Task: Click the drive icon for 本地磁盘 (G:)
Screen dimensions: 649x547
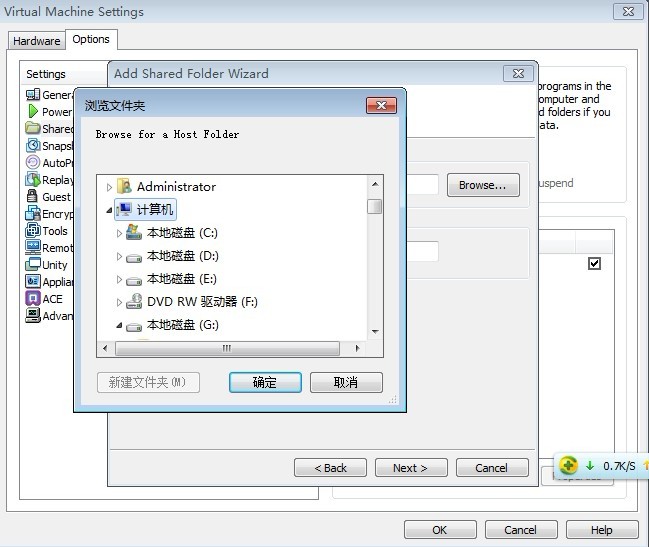Action: pyautogui.click(x=134, y=327)
